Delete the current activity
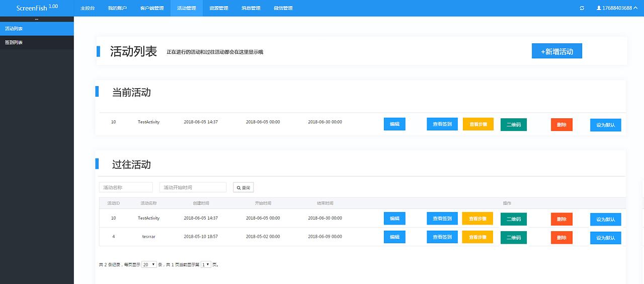 [x=561, y=124]
